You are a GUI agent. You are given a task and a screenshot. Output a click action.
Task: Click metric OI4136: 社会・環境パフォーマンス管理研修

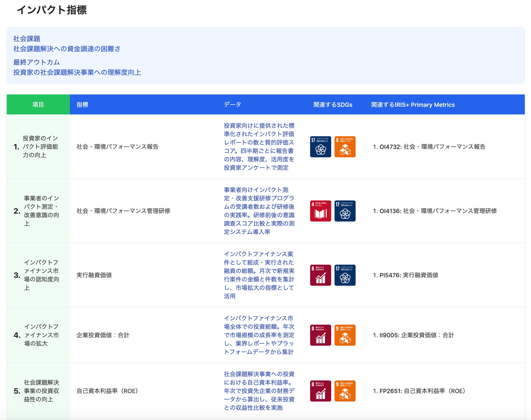point(435,211)
